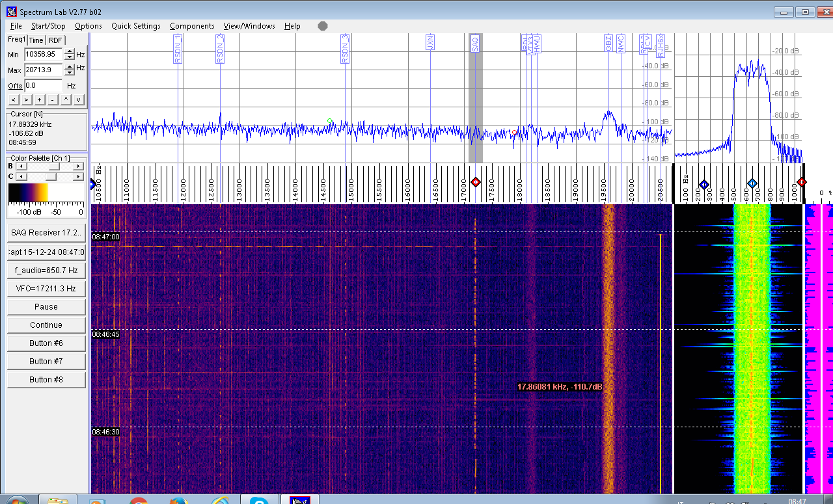Click 'Button #8'
This screenshot has width=833, height=504.
pos(46,379)
